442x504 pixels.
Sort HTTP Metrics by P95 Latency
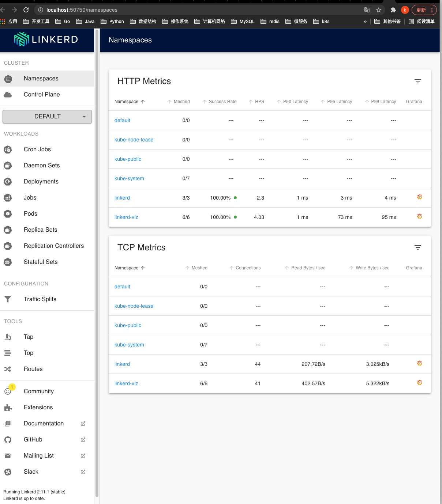click(x=336, y=102)
